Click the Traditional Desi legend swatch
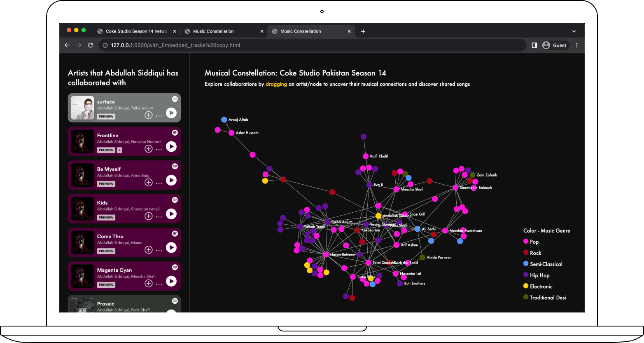This screenshot has height=343, width=644. (526, 297)
